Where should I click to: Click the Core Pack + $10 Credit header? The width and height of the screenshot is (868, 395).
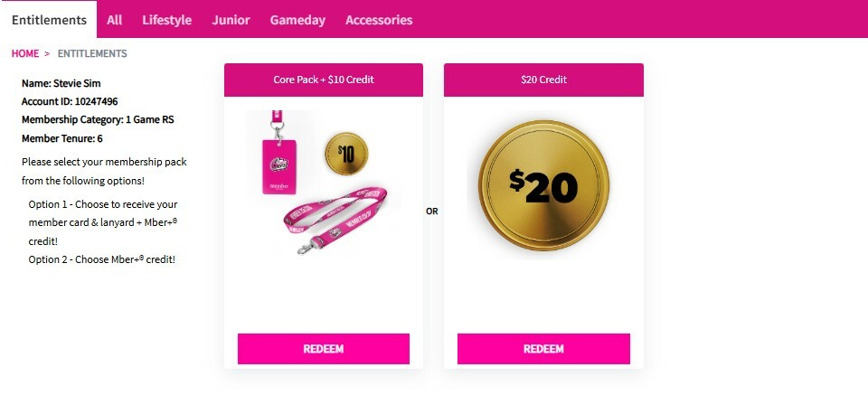(x=324, y=80)
